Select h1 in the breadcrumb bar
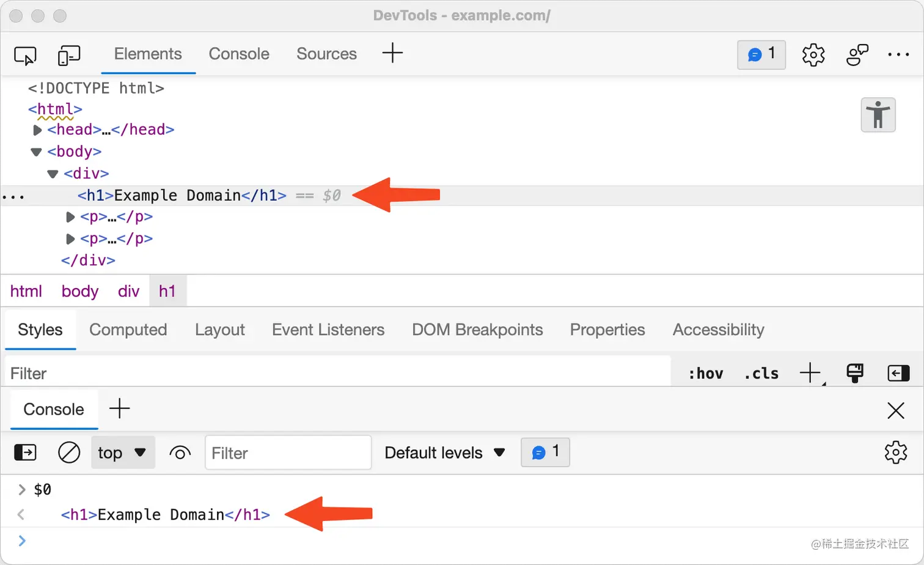This screenshot has height=565, width=924. point(167,291)
